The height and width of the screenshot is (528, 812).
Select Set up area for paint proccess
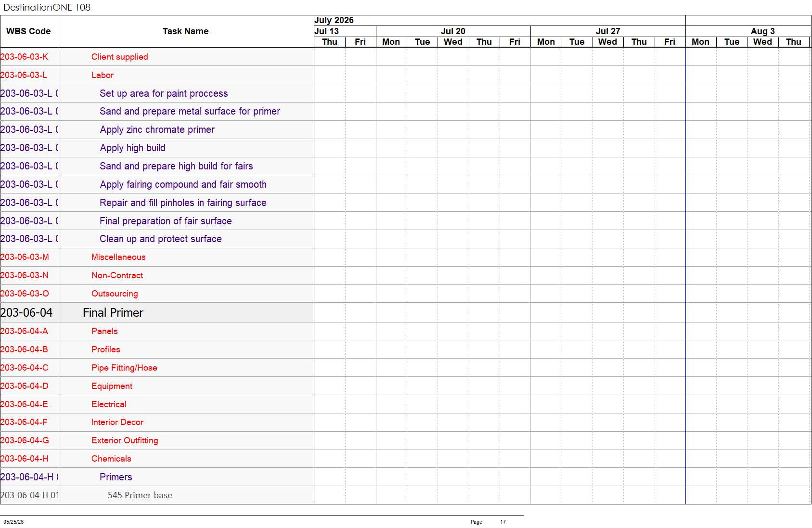coord(164,93)
